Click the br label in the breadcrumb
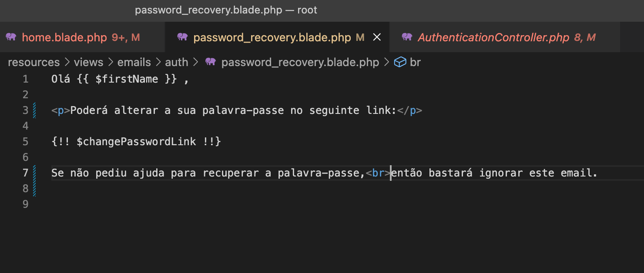The height and width of the screenshot is (273, 644). 415,62
